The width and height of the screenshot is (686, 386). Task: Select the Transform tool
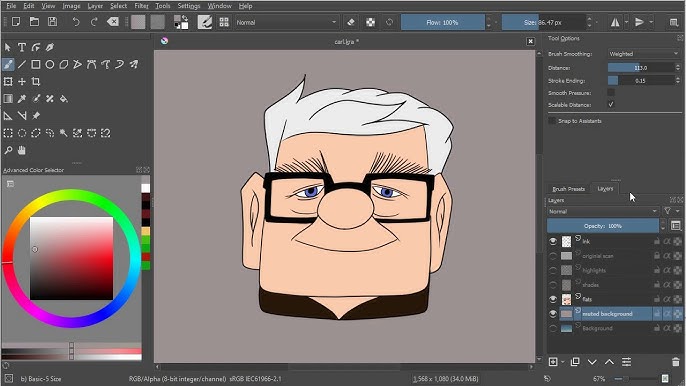pos(8,82)
